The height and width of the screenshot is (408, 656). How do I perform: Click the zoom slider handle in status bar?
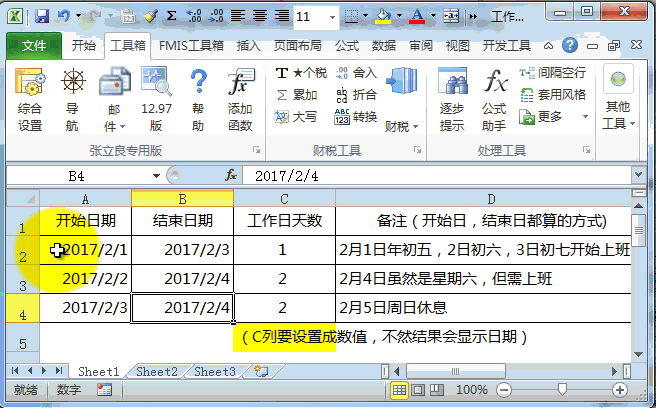[563, 389]
